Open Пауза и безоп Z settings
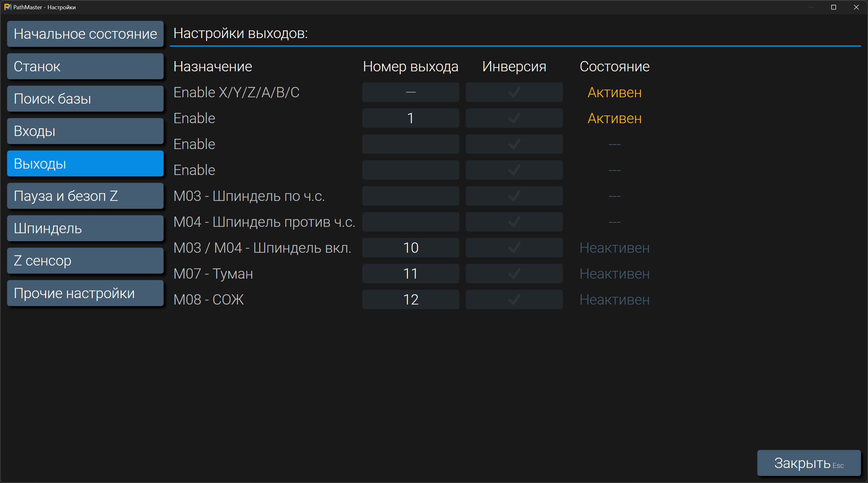The width and height of the screenshot is (868, 483). (x=85, y=196)
